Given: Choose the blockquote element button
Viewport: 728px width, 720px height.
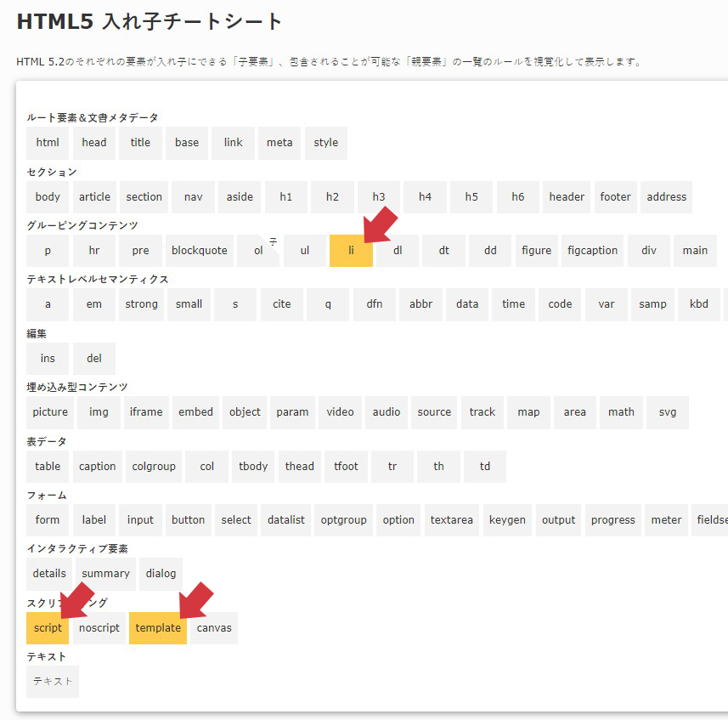Looking at the screenshot, I should coord(200,251).
